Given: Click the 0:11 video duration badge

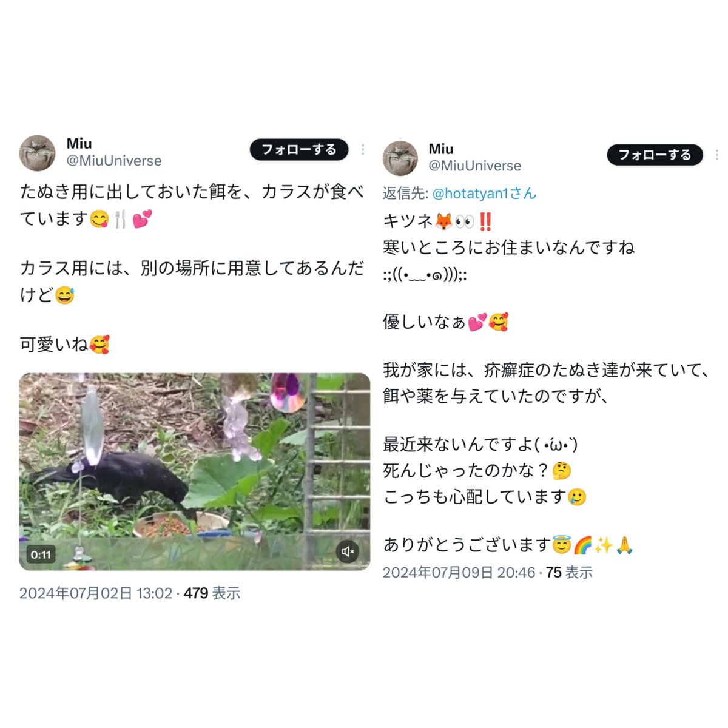Looking at the screenshot, I should tap(41, 554).
